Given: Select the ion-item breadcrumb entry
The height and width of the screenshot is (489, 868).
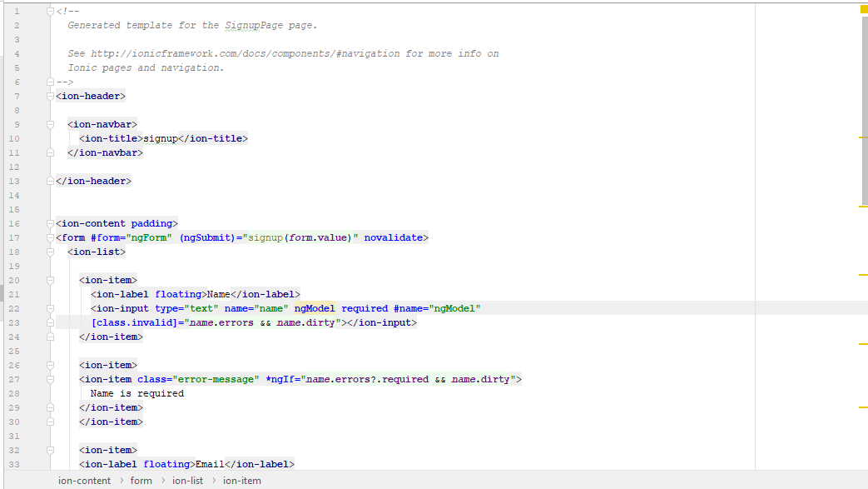Looking at the screenshot, I should click(241, 480).
